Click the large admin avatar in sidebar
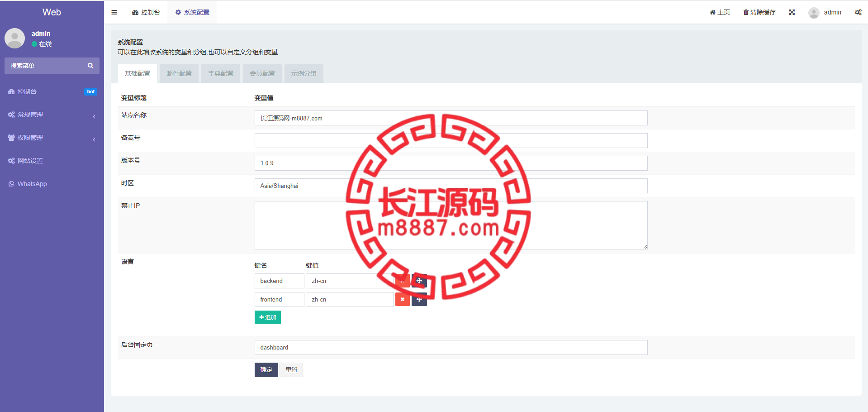Viewport: 868px width, 412px height. (14, 38)
